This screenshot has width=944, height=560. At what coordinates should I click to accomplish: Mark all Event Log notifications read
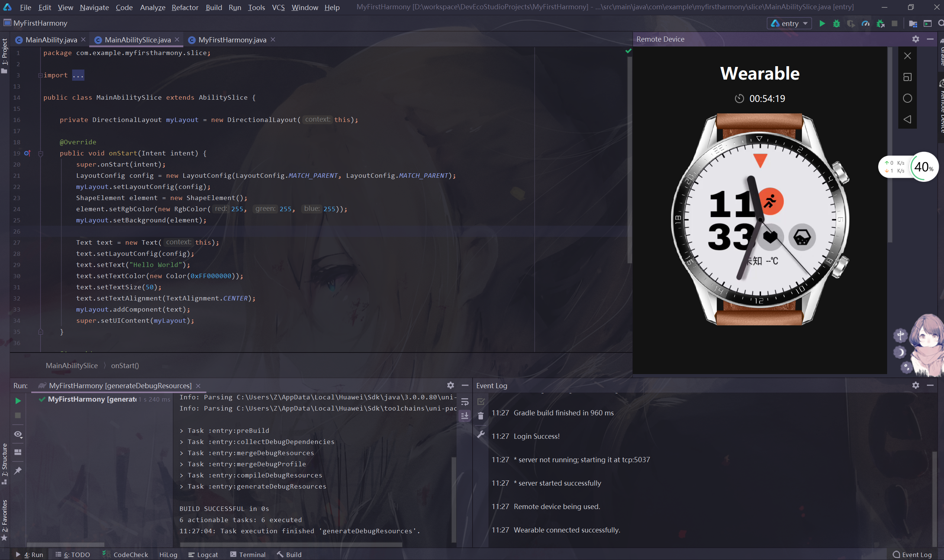coord(481,402)
